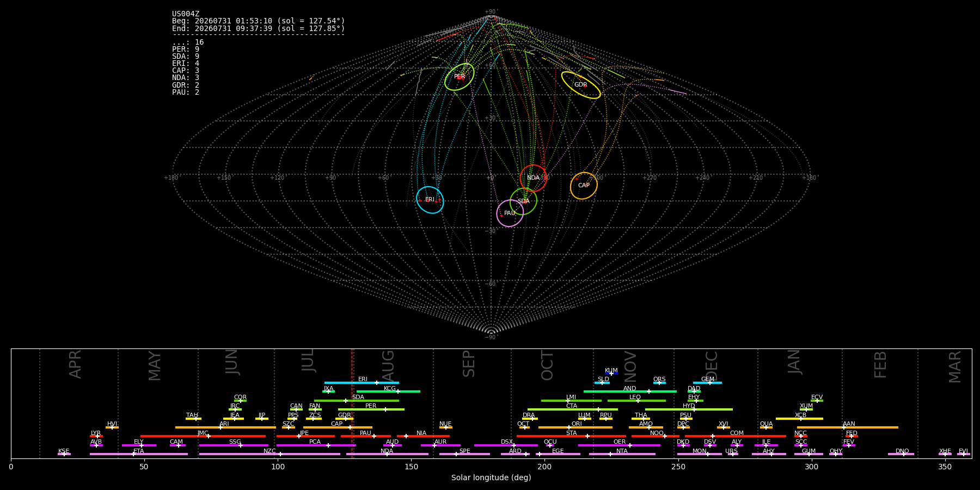Click the SDA green radiant circle on map
Viewport: 980px width, 490px height.
(x=524, y=201)
